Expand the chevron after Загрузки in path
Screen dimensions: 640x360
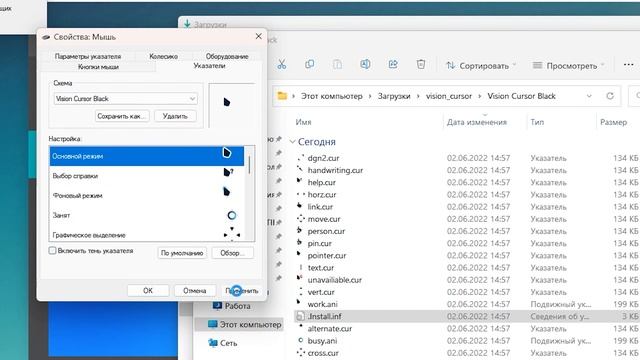click(418, 96)
